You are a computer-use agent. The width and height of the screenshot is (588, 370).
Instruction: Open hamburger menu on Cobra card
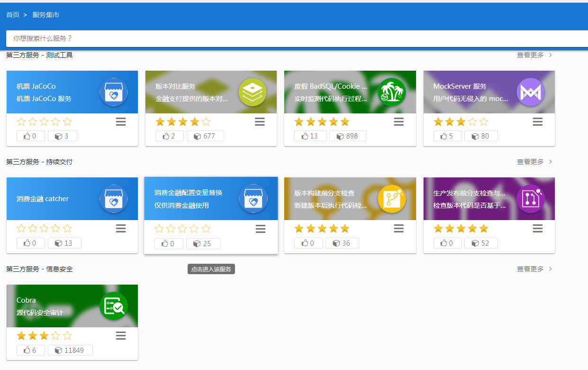[121, 336]
